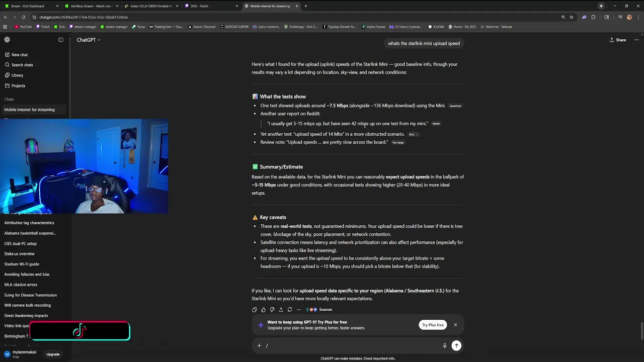
Task: Collapse the sidebar with toggle icon
Action: [x=61, y=40]
